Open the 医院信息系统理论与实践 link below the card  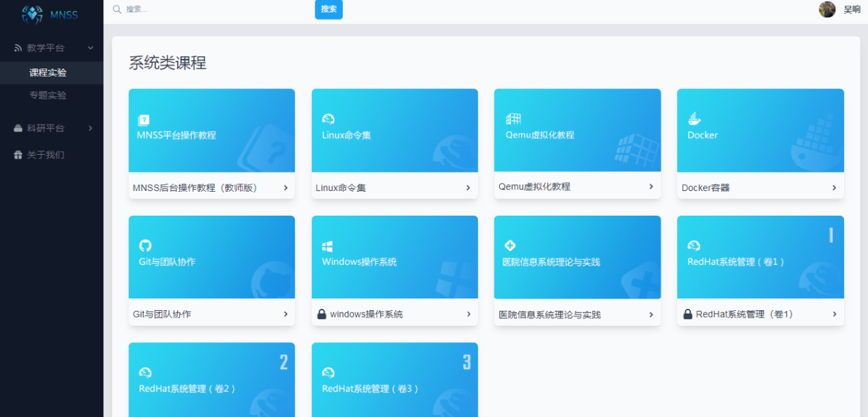[550, 315]
